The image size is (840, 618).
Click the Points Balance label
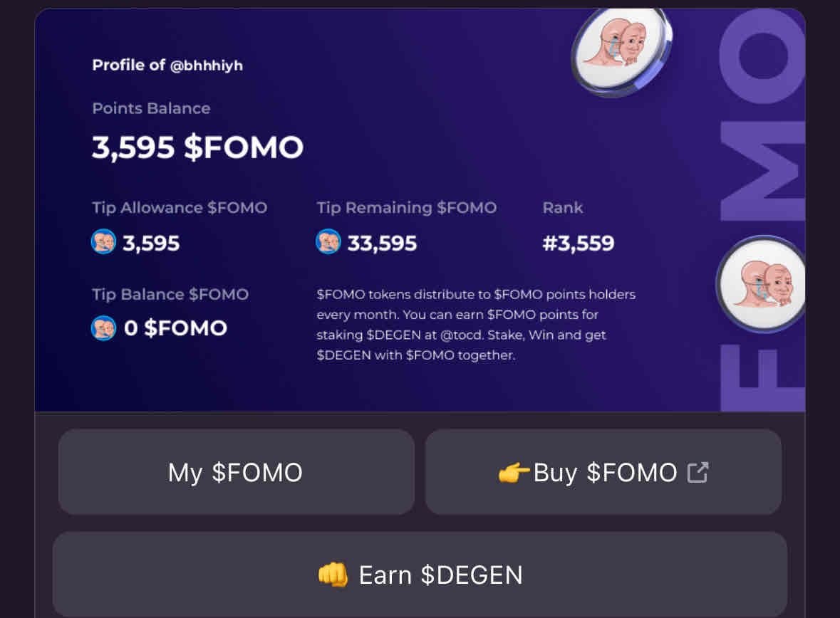point(151,109)
